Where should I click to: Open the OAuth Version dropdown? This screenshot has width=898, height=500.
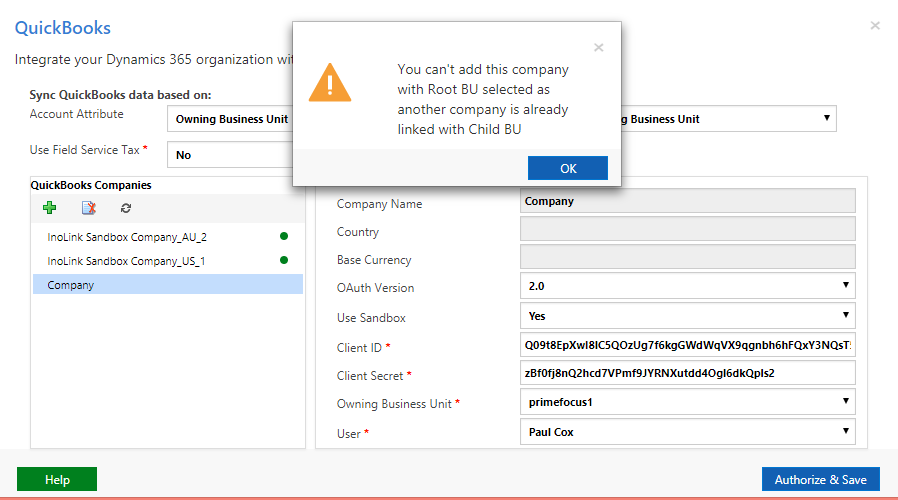coord(687,286)
